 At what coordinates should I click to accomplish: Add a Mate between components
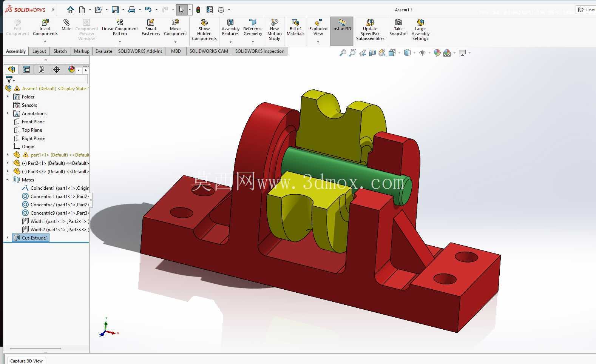tap(66, 25)
